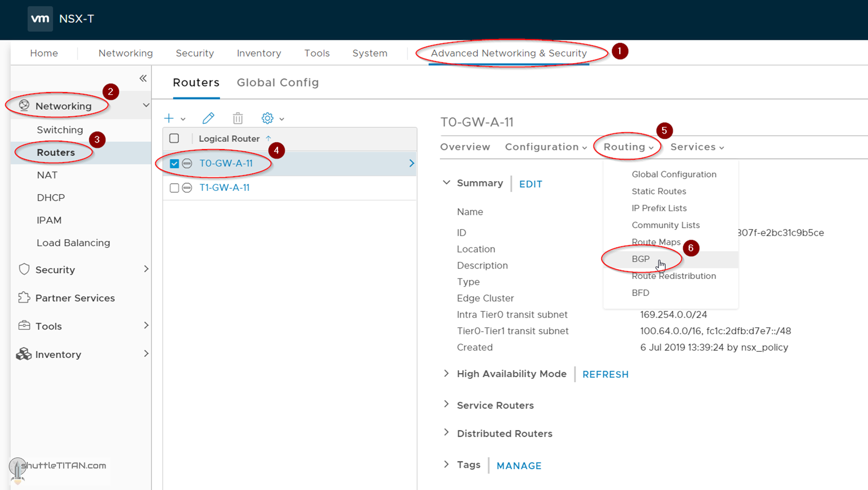Sort by the Logical Router column
Screen dimensions: 868x490
(x=230, y=138)
